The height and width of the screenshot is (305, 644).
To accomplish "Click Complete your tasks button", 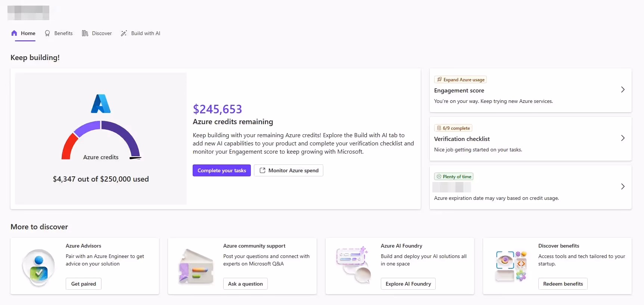I will [221, 170].
